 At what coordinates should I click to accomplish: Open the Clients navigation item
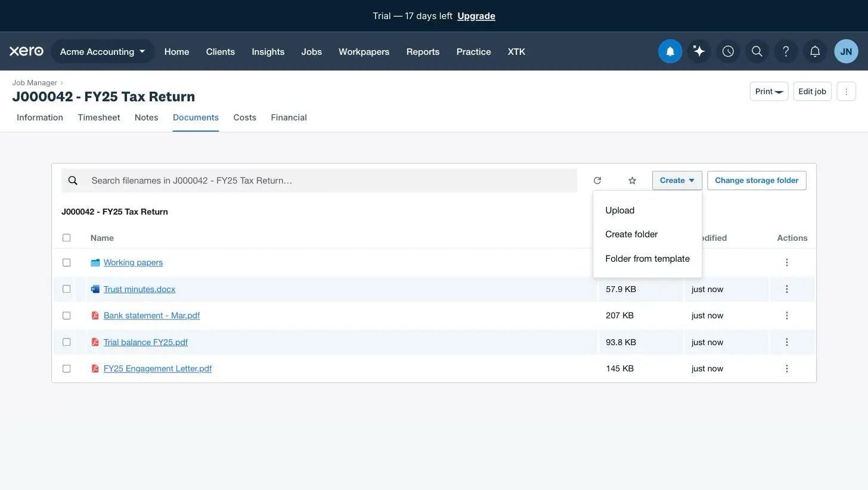point(220,52)
